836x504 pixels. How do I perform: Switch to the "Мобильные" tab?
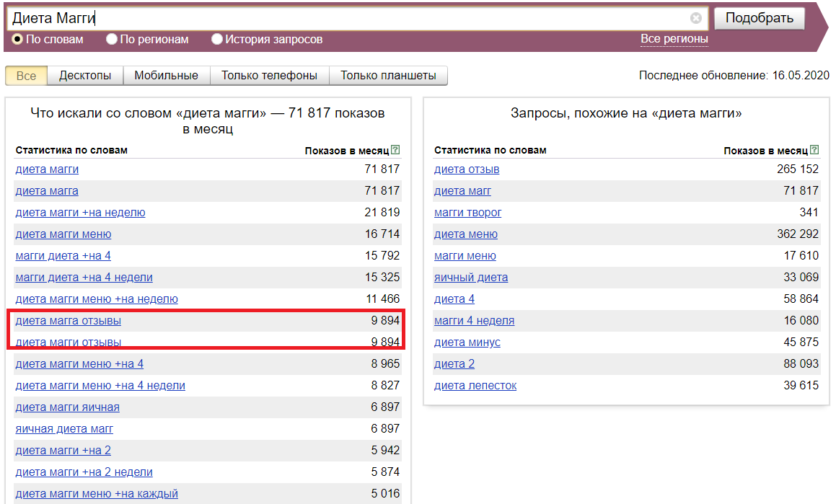pos(167,75)
